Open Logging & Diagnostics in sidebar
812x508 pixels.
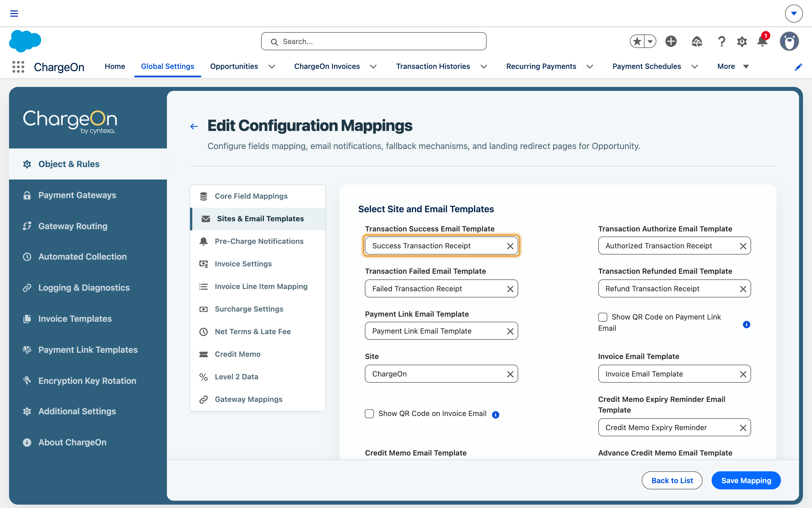pyautogui.click(x=88, y=288)
